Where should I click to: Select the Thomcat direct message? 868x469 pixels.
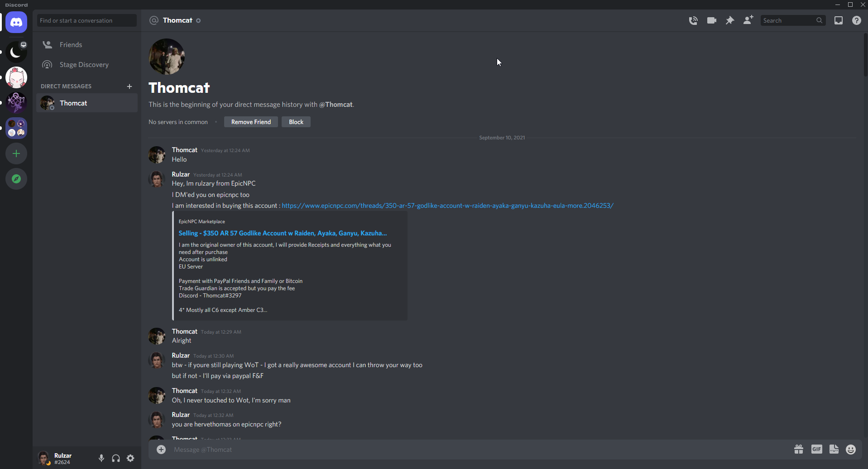click(x=87, y=103)
